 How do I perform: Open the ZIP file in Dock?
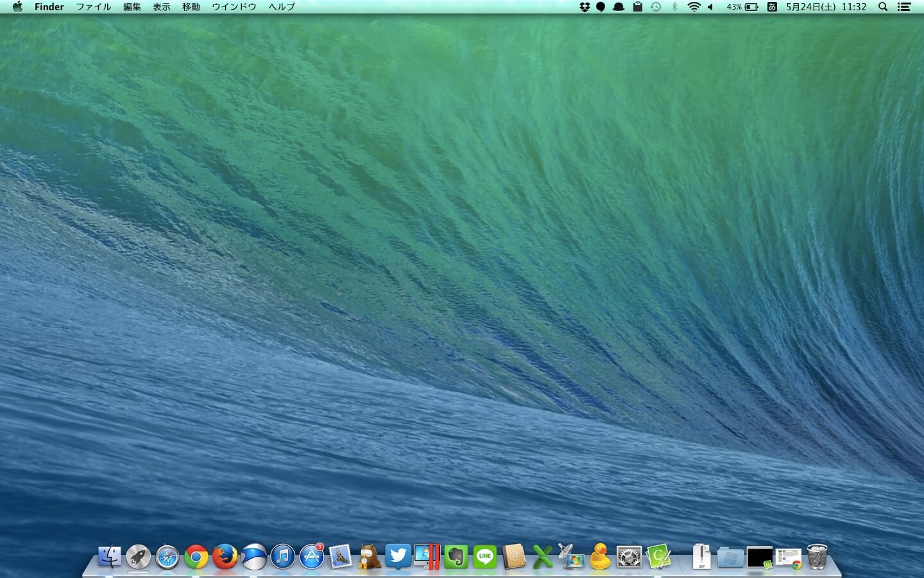point(701,557)
